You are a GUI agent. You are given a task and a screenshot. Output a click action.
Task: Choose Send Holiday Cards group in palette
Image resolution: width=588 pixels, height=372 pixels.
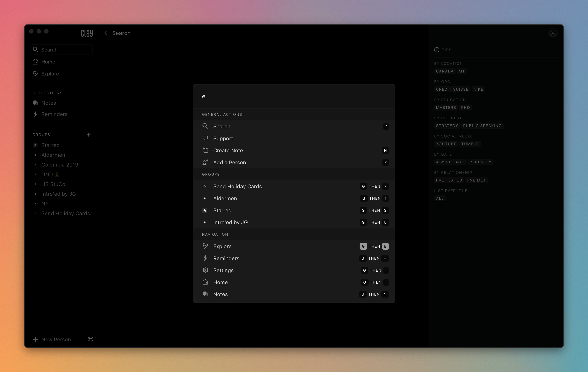click(x=237, y=186)
